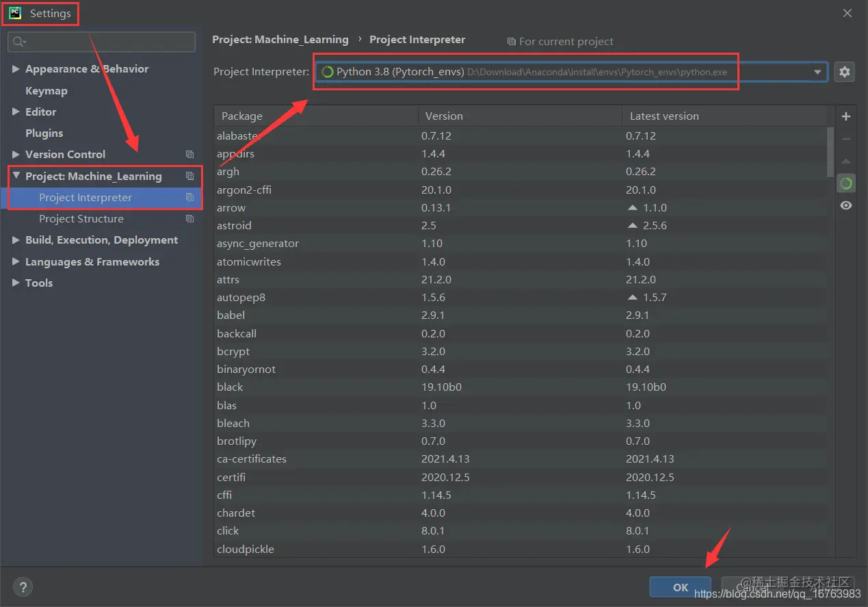Select the click package row
This screenshot has height=607, width=868.
520,531
